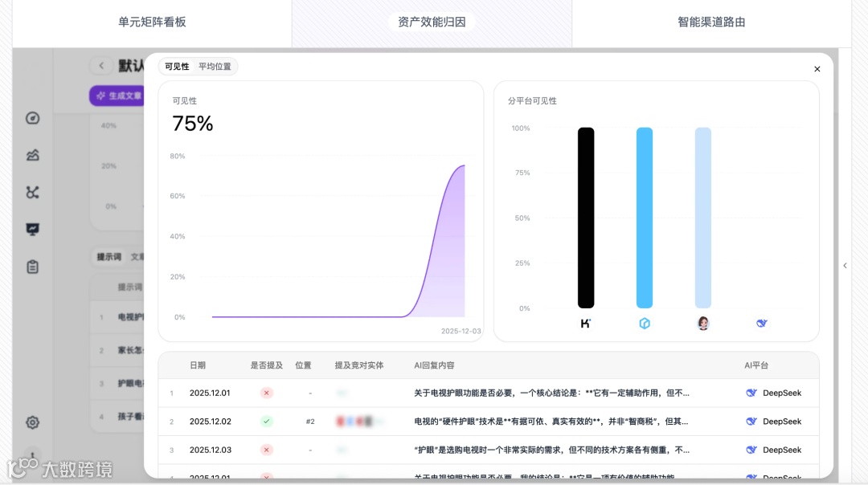Open the 智能渠道路由 tab
868x485 pixels.
pos(711,22)
